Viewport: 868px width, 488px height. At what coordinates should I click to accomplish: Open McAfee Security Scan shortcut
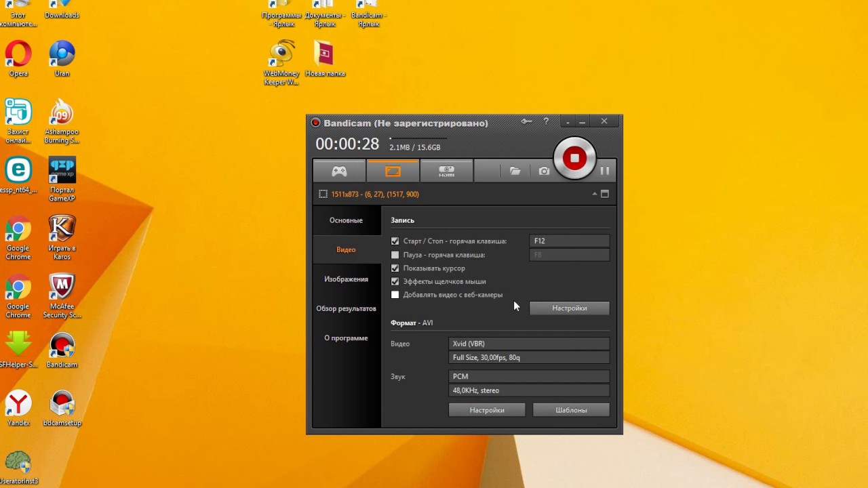(62, 297)
